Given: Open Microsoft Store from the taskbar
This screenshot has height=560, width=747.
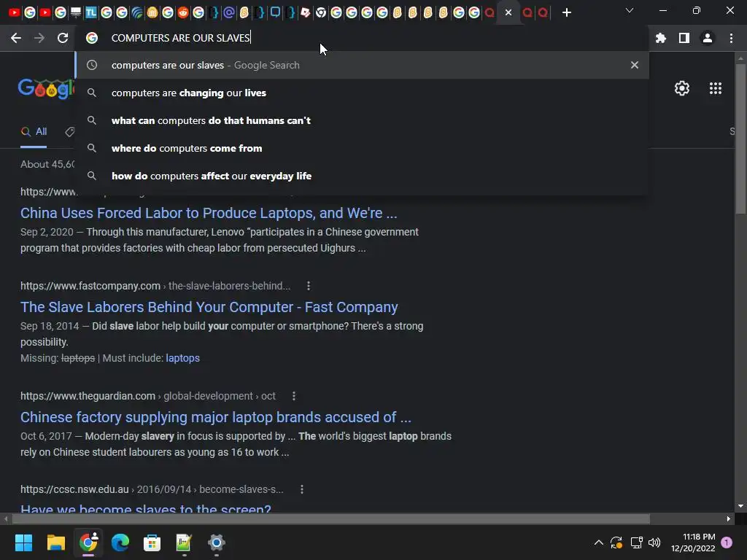Looking at the screenshot, I should coord(152,542).
